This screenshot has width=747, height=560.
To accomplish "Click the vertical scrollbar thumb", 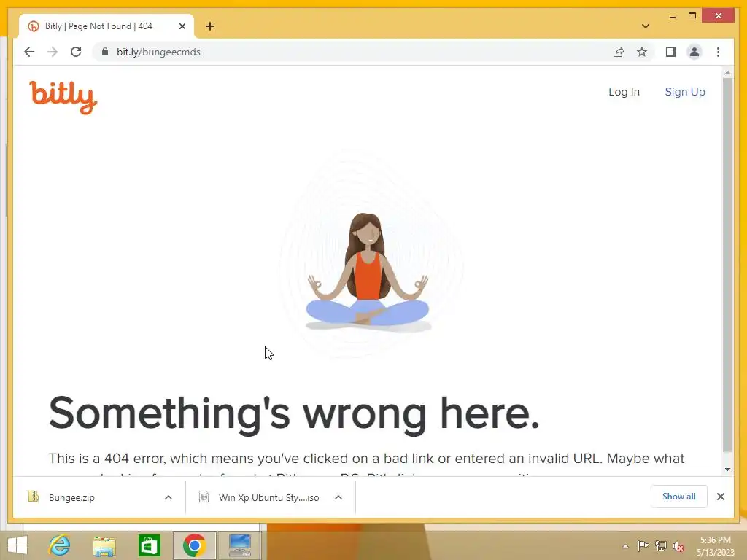I will point(727,265).
